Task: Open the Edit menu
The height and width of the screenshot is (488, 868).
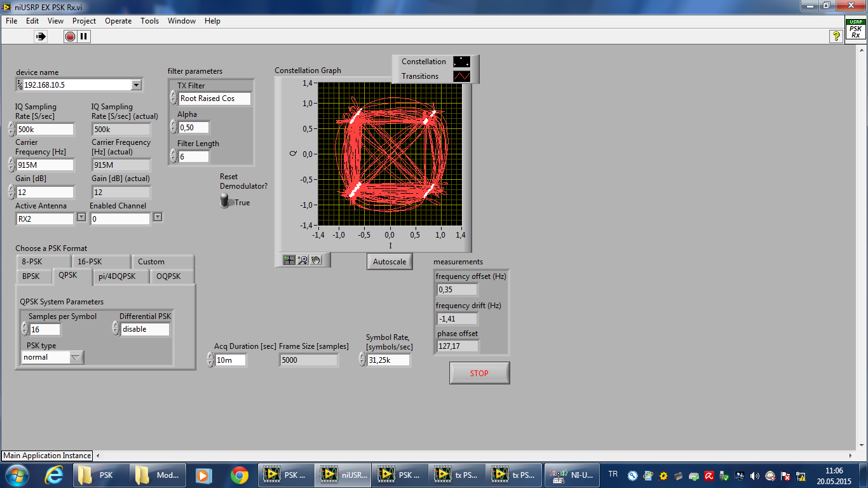Action: [32, 21]
